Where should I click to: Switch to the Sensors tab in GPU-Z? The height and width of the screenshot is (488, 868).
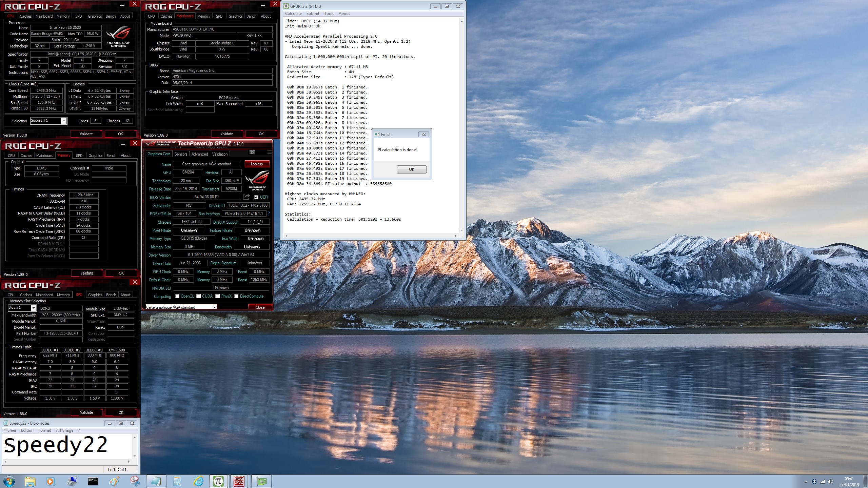click(x=181, y=154)
